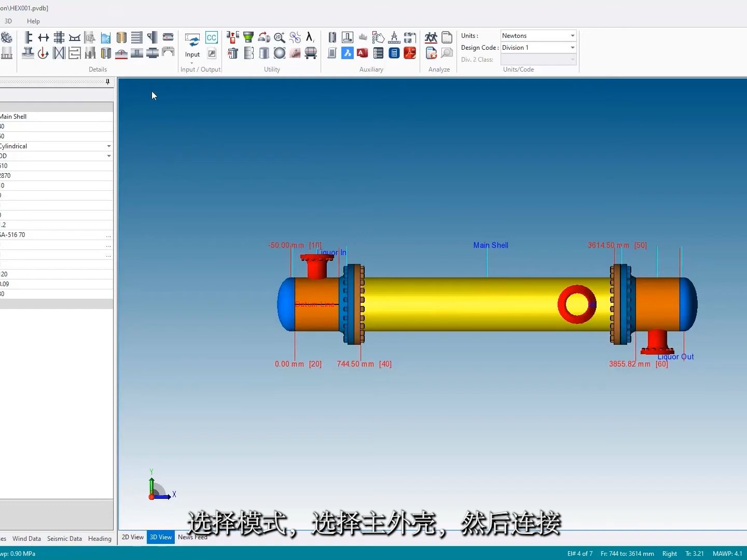
Task: Open the 2D zoom utility tool
Action: [280, 37]
